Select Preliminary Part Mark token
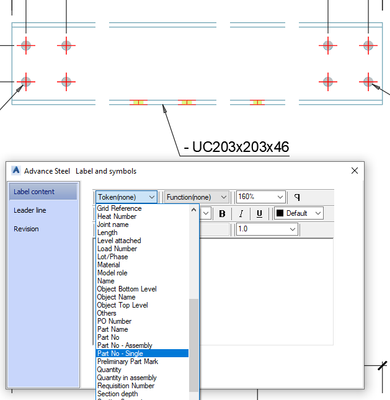 click(142, 361)
